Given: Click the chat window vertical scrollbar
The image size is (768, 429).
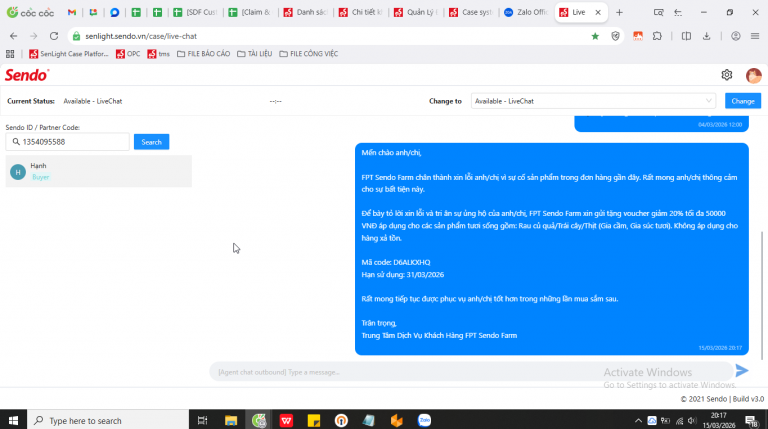Looking at the screenshot, I should pos(762,294).
